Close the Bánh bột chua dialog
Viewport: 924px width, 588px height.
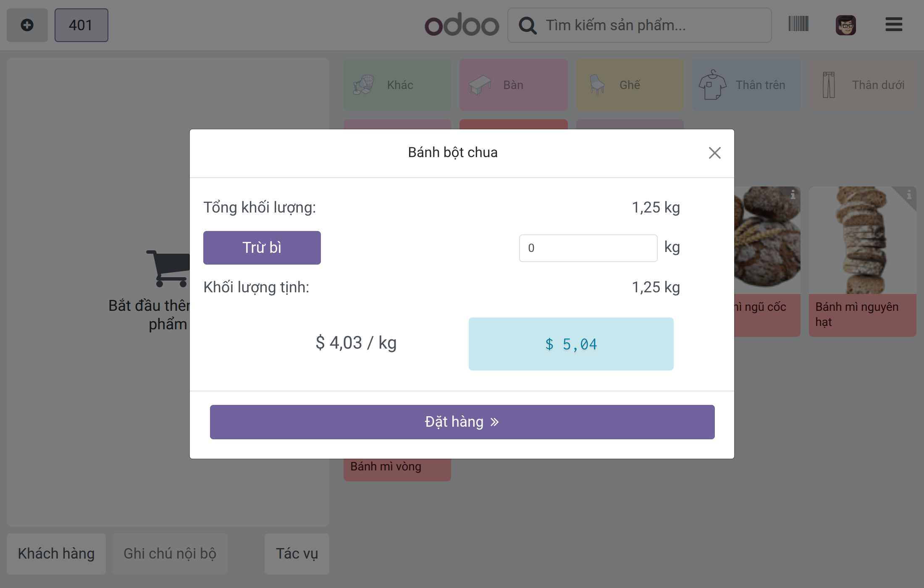click(x=714, y=153)
